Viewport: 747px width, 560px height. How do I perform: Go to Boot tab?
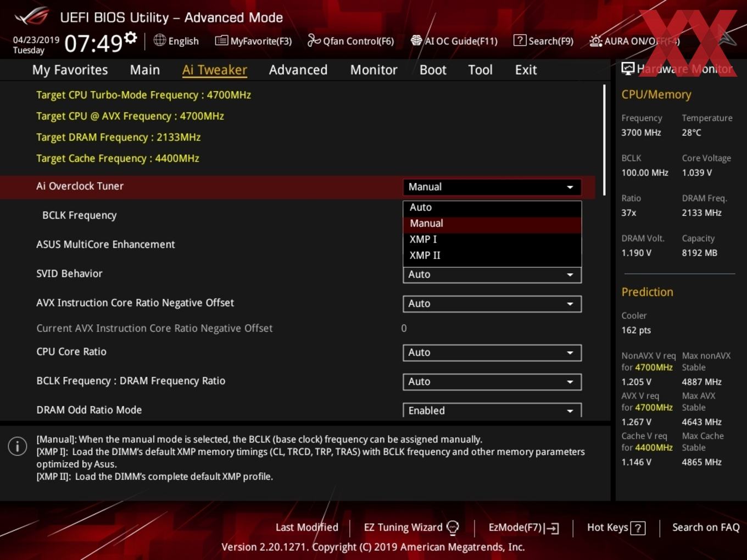(433, 70)
